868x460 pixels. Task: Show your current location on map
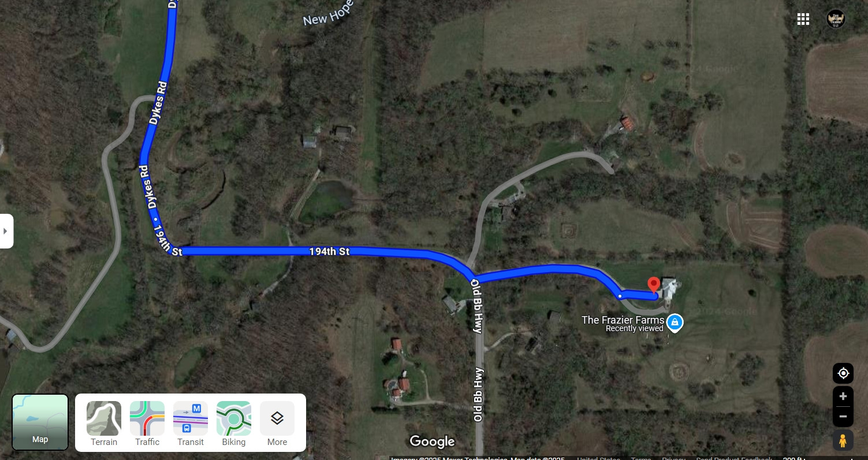tap(843, 373)
